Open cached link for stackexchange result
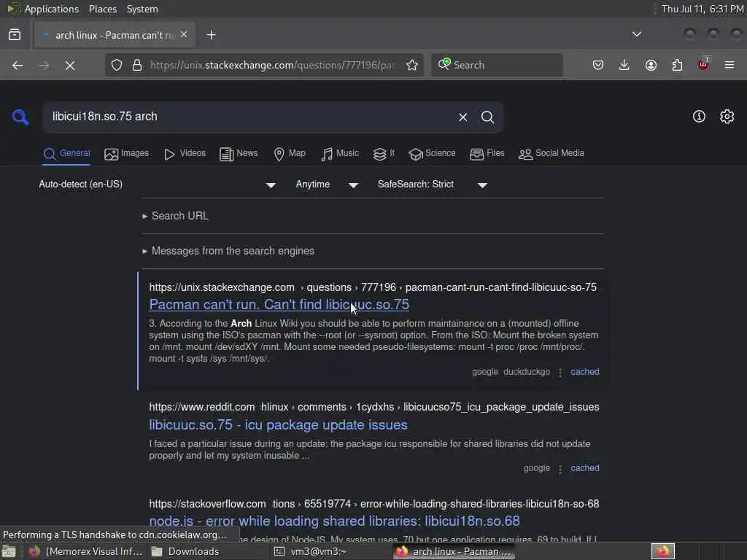This screenshot has width=747, height=560. pos(584,372)
